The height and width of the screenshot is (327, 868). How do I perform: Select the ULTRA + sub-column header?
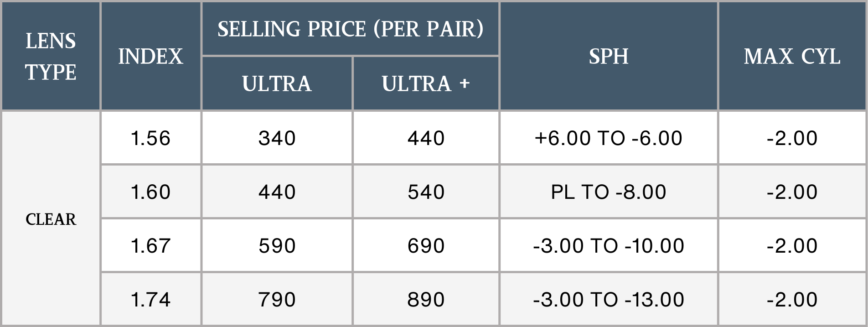click(426, 83)
